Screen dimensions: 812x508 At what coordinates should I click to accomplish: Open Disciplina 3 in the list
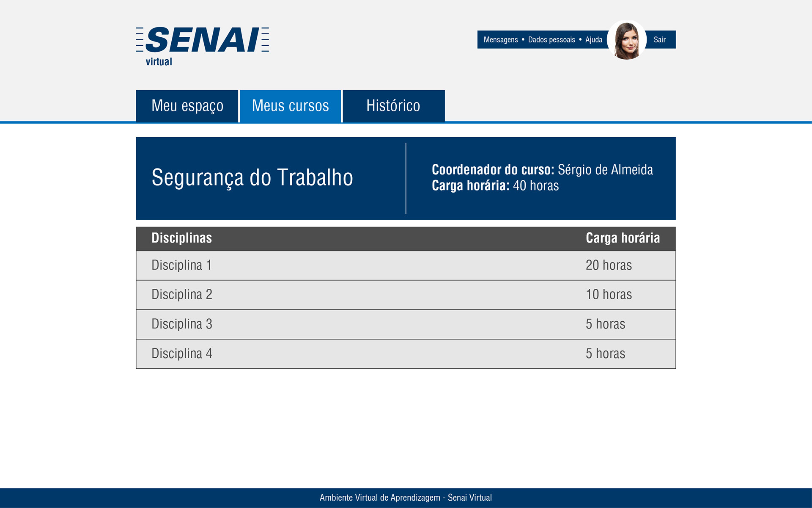[182, 324]
